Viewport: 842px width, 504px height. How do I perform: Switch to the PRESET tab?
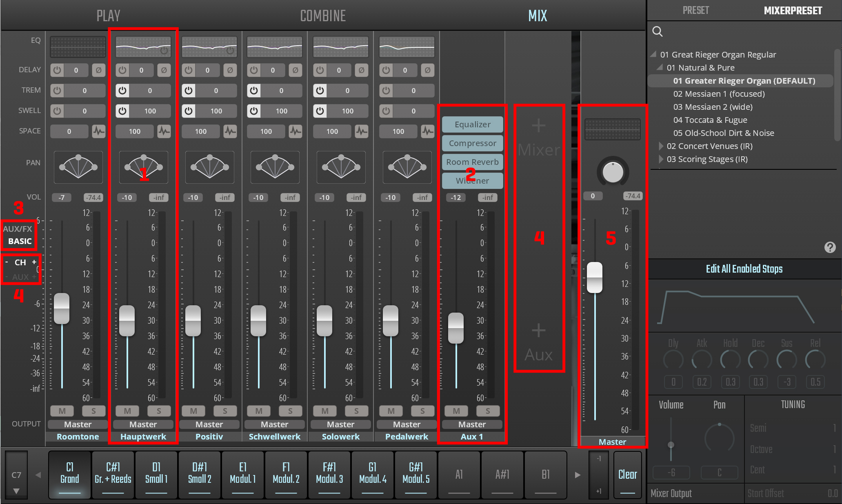(696, 11)
